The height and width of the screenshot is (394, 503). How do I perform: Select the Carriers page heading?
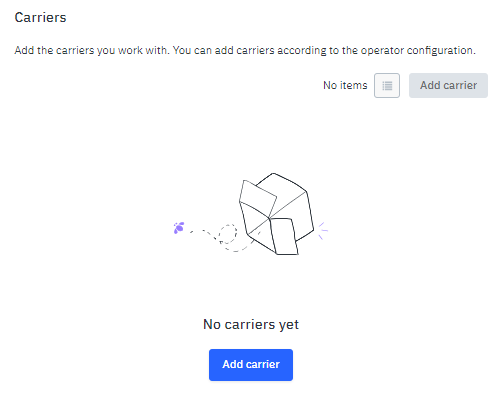click(40, 17)
